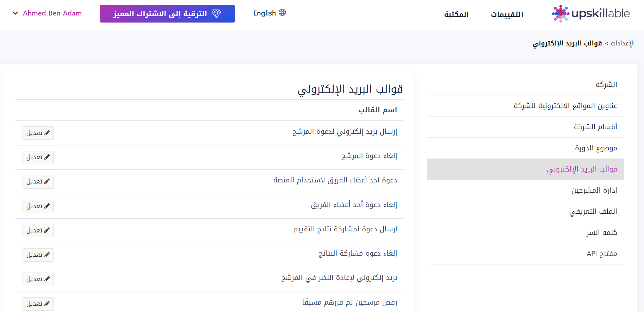
Task: Select الشركة in settings sidebar
Action: 526,85
